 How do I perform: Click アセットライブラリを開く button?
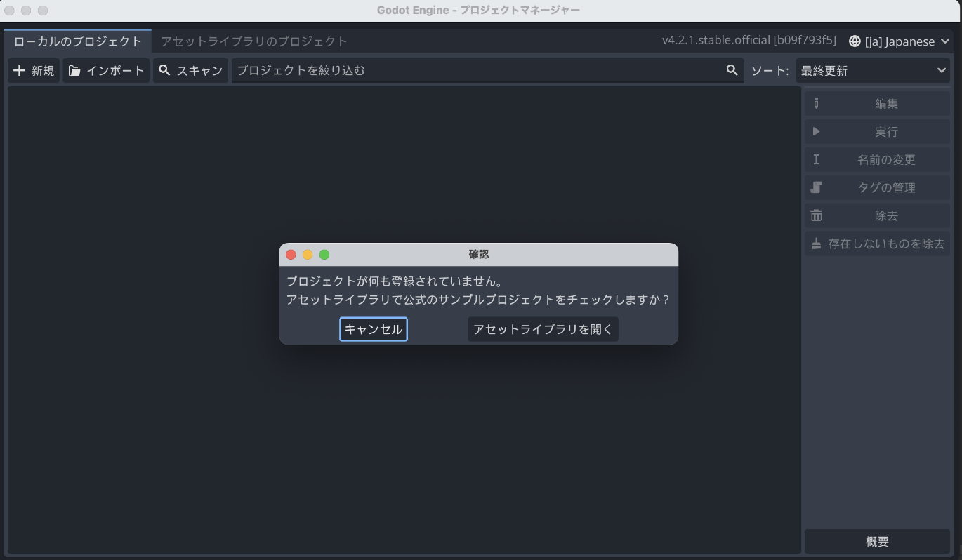pyautogui.click(x=543, y=329)
